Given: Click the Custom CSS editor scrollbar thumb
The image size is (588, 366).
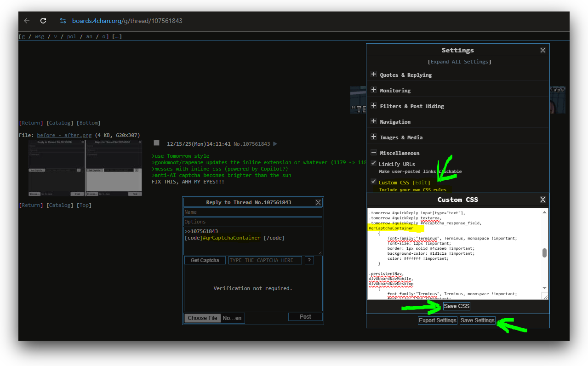Looking at the screenshot, I should [x=545, y=253].
